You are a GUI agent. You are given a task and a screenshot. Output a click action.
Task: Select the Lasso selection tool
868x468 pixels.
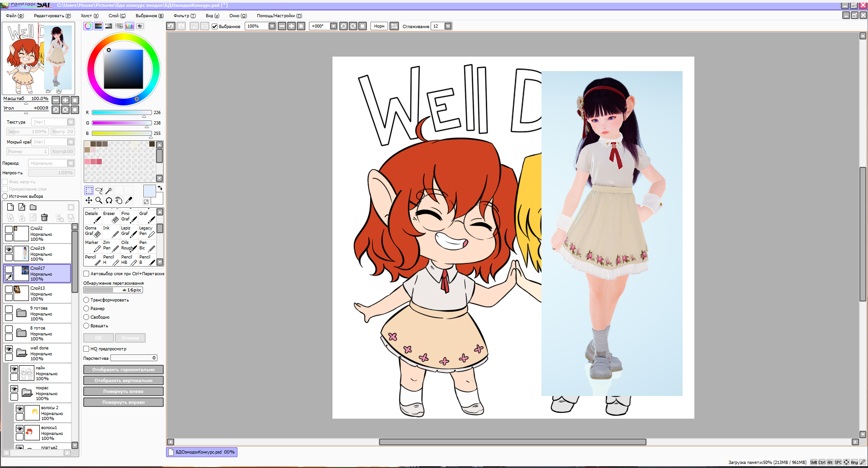99,191
